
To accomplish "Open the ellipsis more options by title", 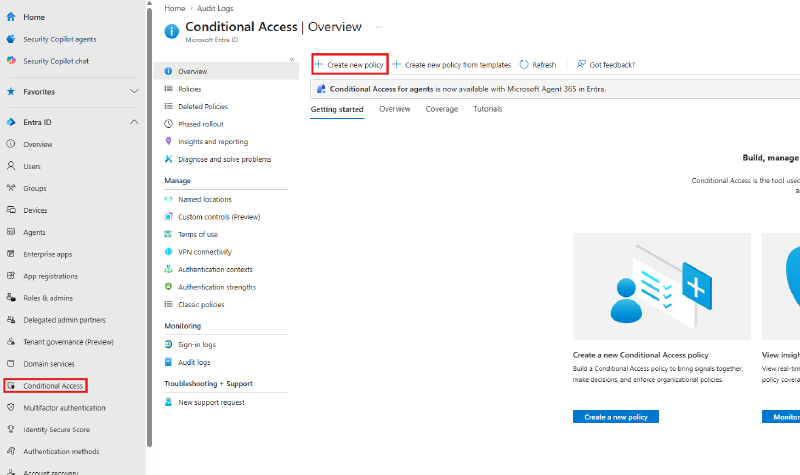I will [x=379, y=27].
